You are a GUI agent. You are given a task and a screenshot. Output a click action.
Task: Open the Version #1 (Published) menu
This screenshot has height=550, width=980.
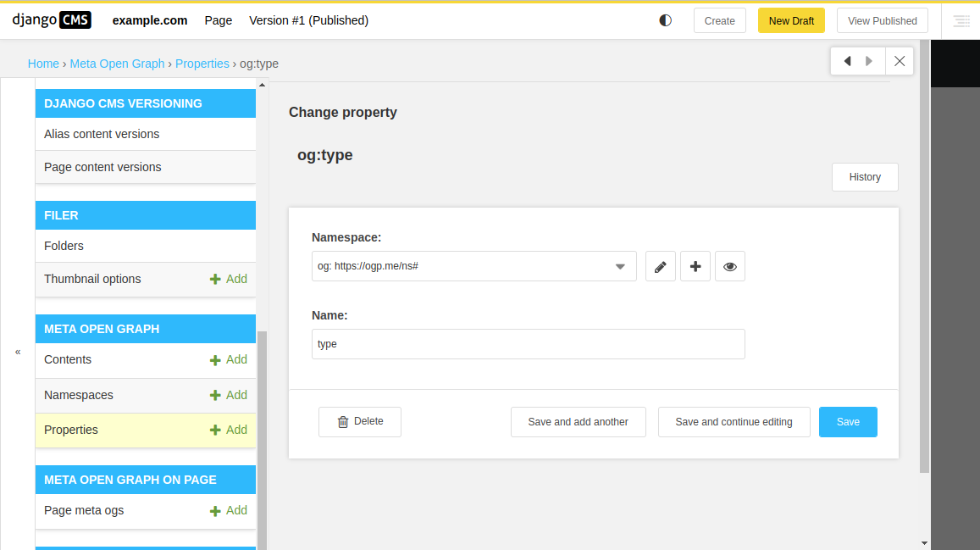coord(309,20)
